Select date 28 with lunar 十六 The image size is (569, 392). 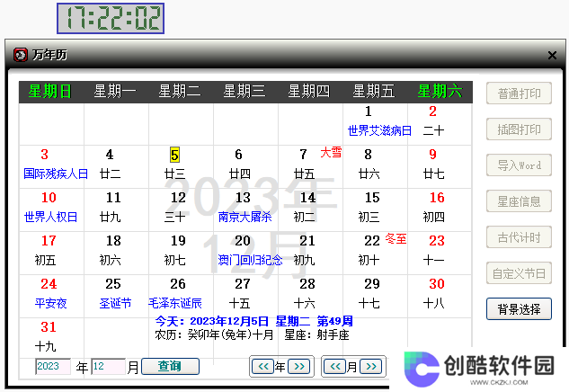310,294
